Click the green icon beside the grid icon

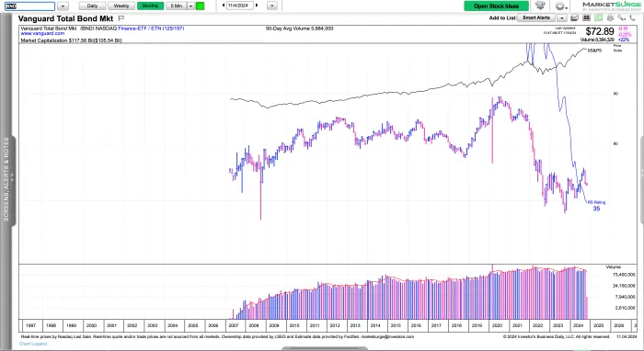[x=598, y=17]
